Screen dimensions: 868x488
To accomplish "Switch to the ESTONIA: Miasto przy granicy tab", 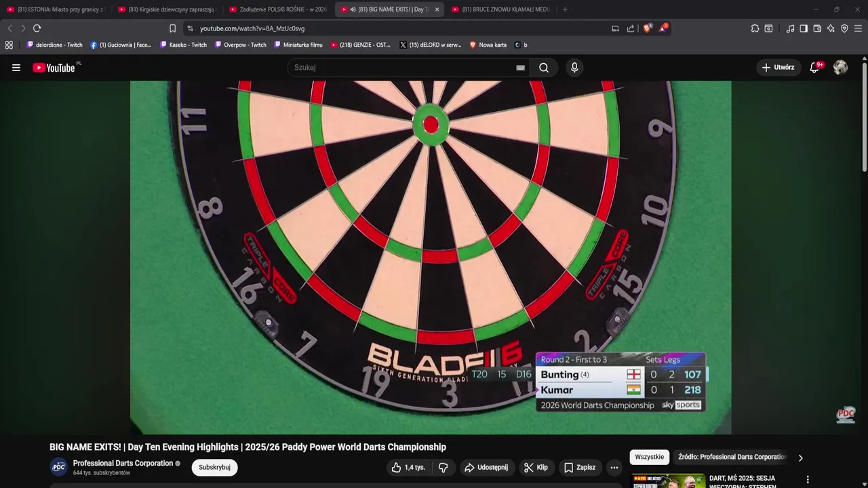I will pyautogui.click(x=56, y=9).
